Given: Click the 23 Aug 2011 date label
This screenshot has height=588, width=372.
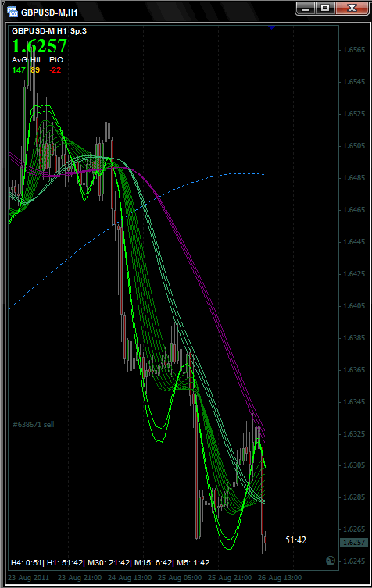Looking at the screenshot, I should pos(29,578).
